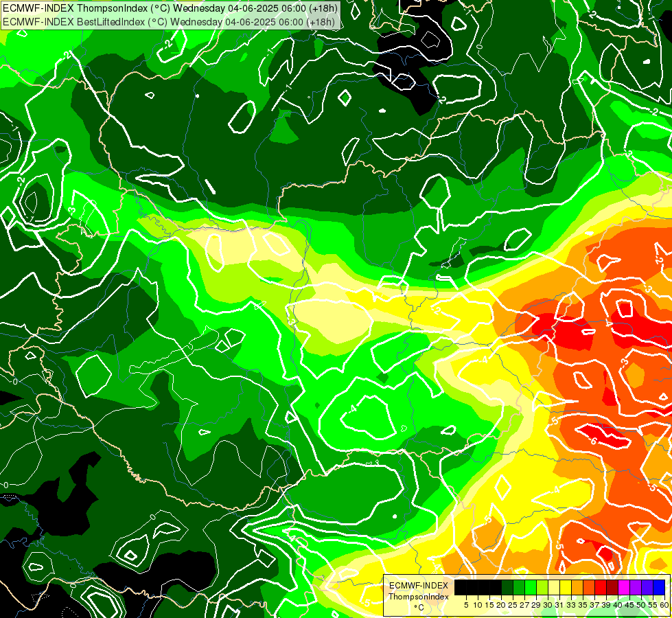The height and width of the screenshot is (618, 672).
Task: Click the legend scale value 60
Action: (664, 605)
